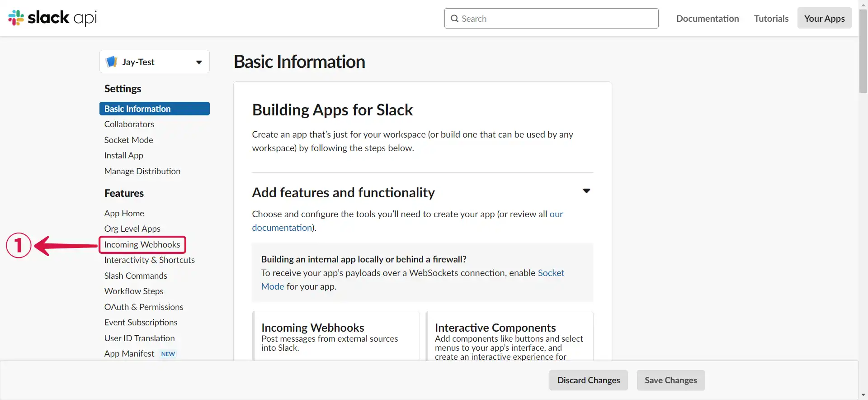Open the Tutorials page
Screen dimensions: 868x400
click(771, 19)
